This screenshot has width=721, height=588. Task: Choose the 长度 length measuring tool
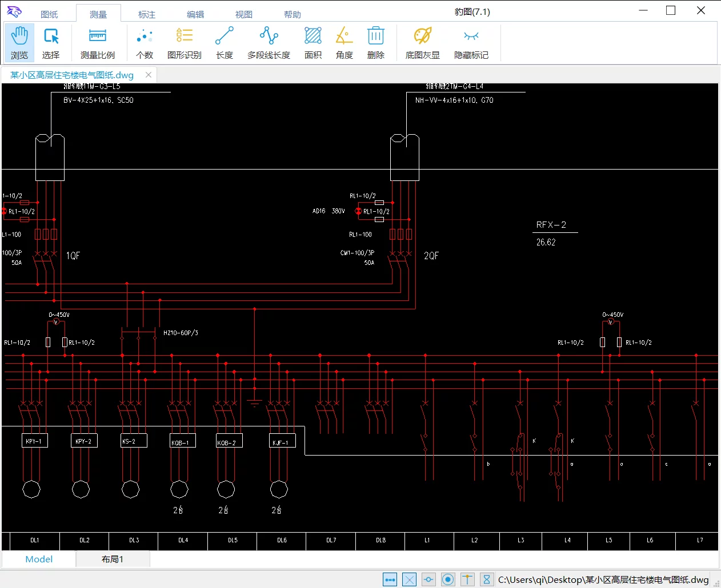click(x=225, y=43)
